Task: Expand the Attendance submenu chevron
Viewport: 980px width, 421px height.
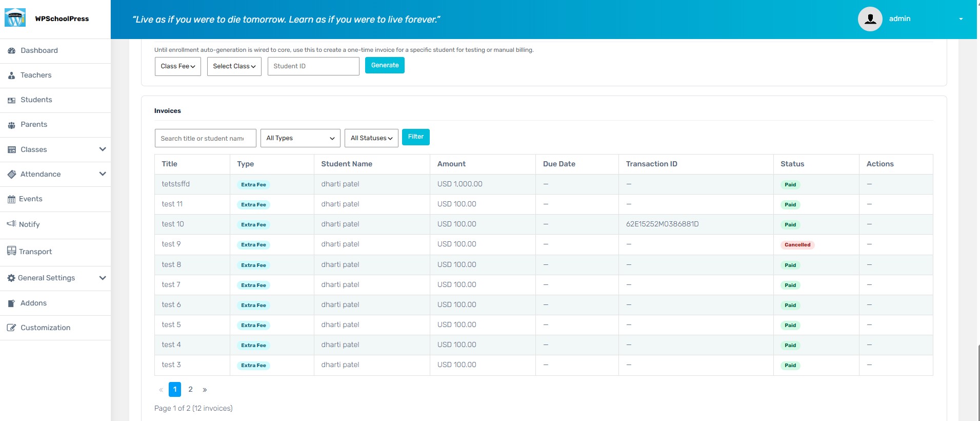Action: pos(103,174)
